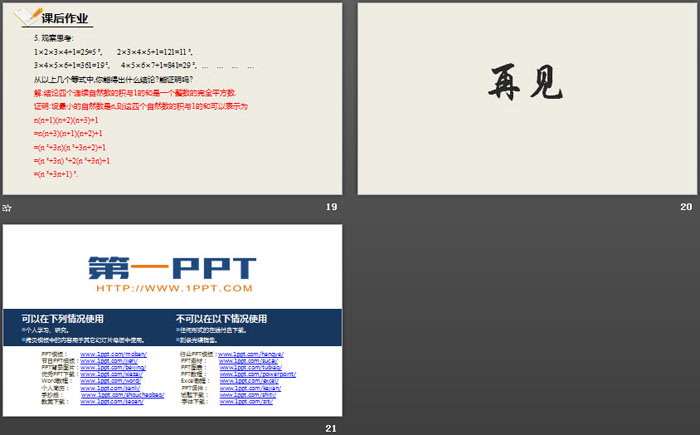Click the www.1ppt.com/shouchaobao/ link

click(122, 395)
